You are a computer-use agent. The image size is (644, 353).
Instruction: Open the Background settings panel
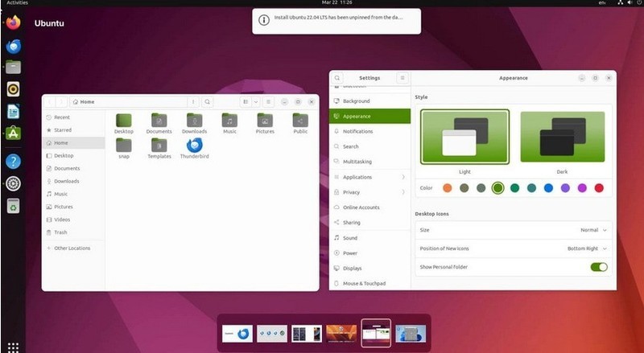369,101
